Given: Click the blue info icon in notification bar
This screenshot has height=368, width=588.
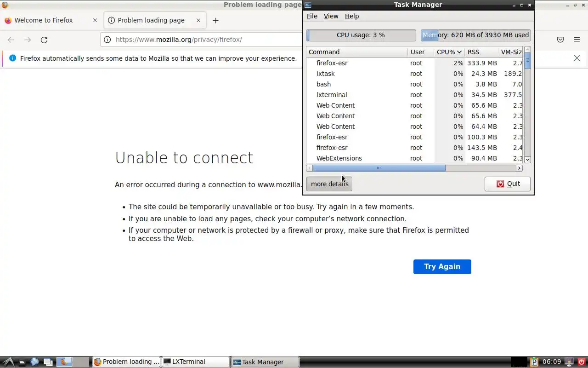Looking at the screenshot, I should point(12,58).
